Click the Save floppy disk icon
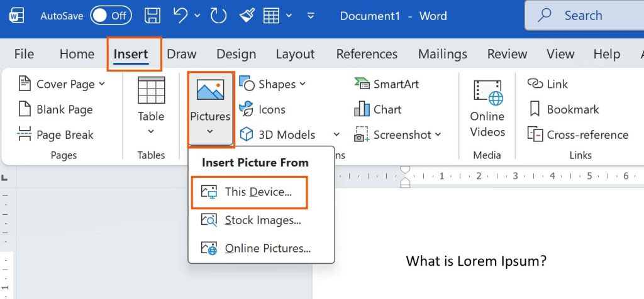The width and height of the screenshot is (644, 299). (x=152, y=16)
